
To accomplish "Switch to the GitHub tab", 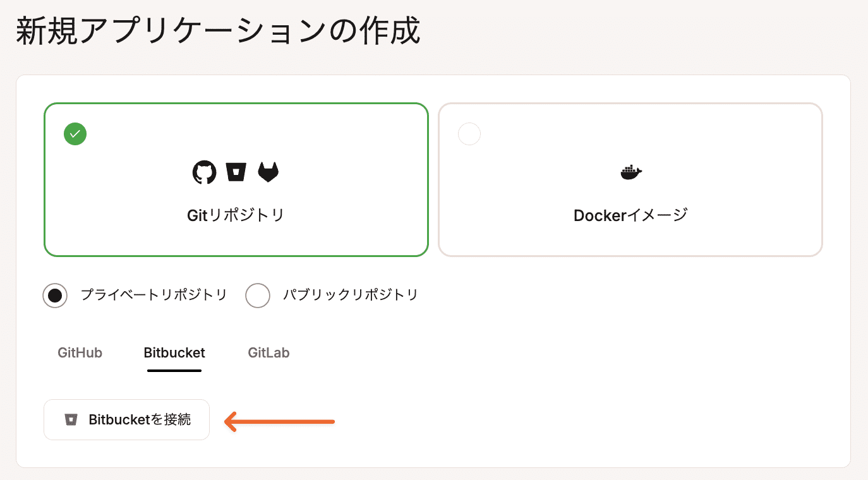I will [x=80, y=353].
